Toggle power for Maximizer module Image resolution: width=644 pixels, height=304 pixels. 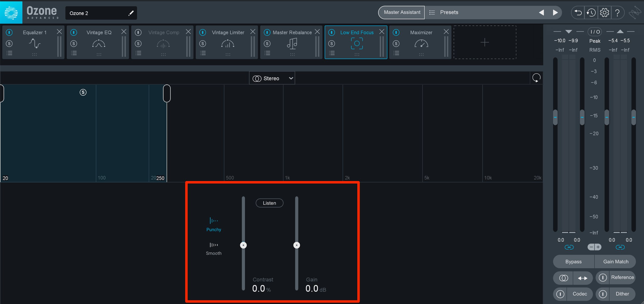coord(396,32)
